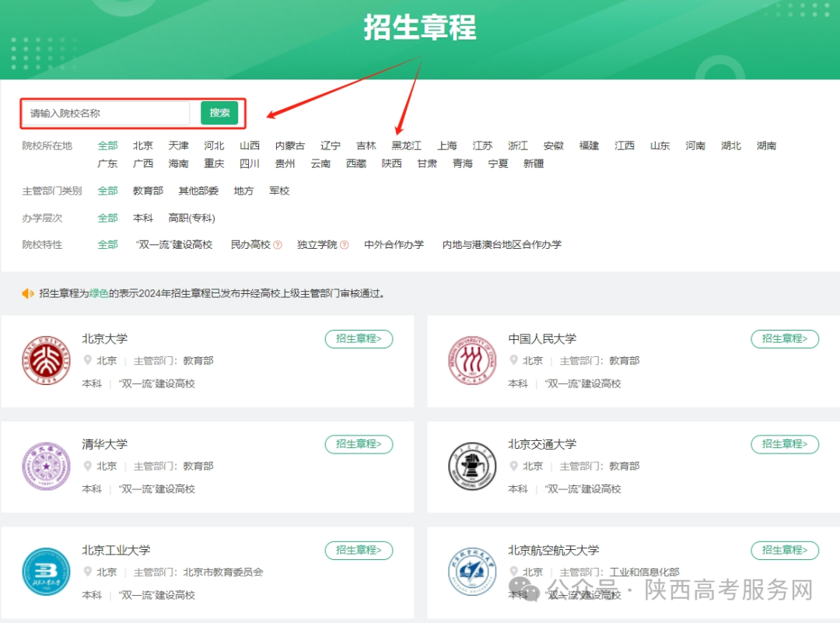The width and height of the screenshot is (840, 623).
Task: Select 全部 in 办学层次 filter
Action: tap(107, 218)
